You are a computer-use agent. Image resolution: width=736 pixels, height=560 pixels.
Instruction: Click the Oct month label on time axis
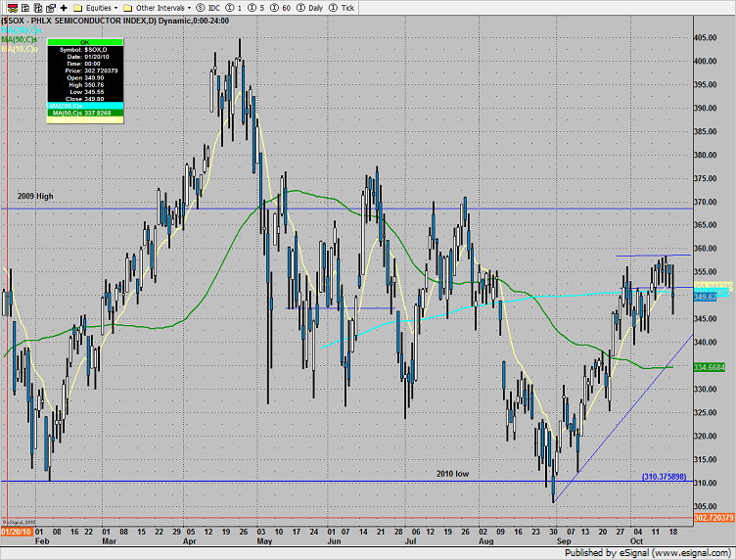pyautogui.click(x=636, y=541)
